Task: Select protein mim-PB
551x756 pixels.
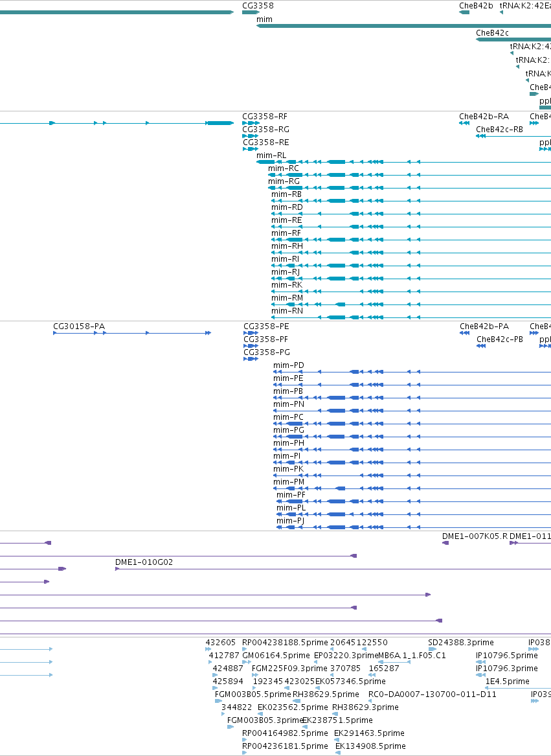Action: pyautogui.click(x=287, y=392)
